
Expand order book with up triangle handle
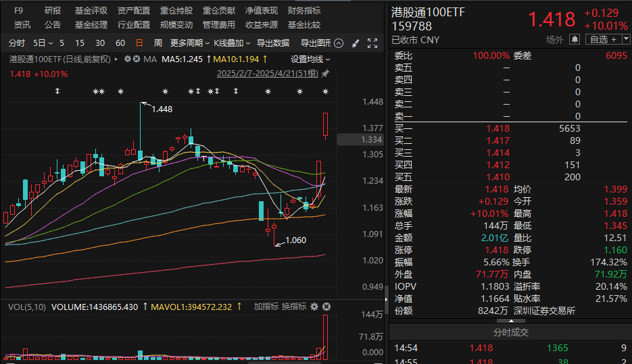pyautogui.click(x=511, y=321)
